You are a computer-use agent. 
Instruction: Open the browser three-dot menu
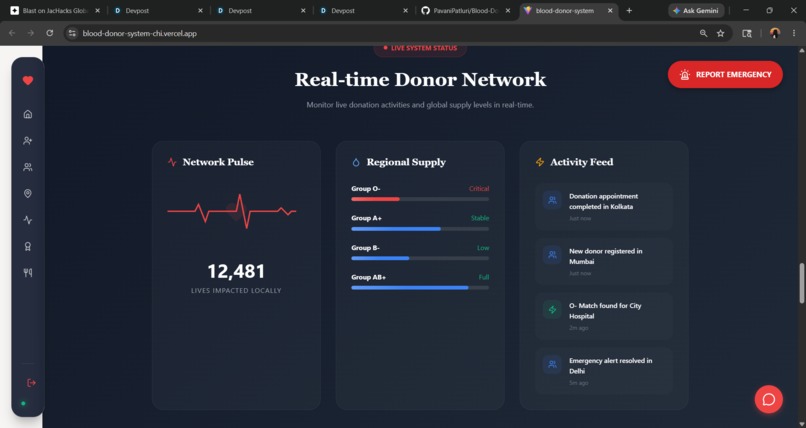click(794, 33)
